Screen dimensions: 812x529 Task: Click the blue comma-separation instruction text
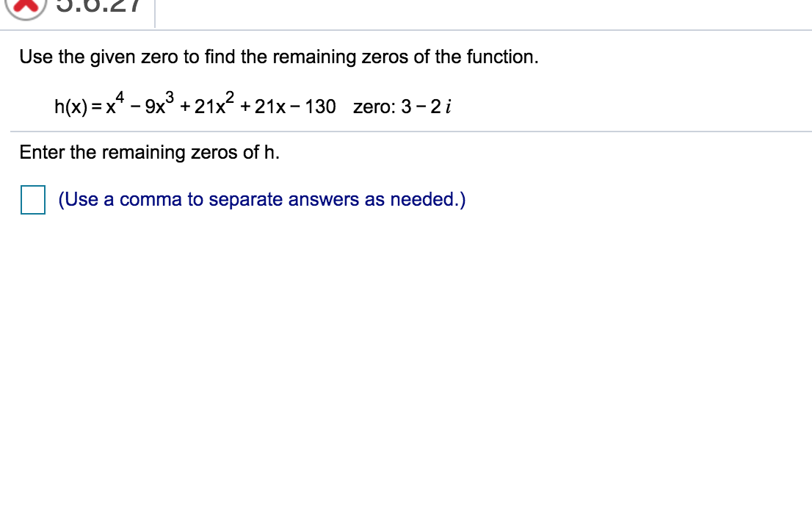(x=261, y=199)
